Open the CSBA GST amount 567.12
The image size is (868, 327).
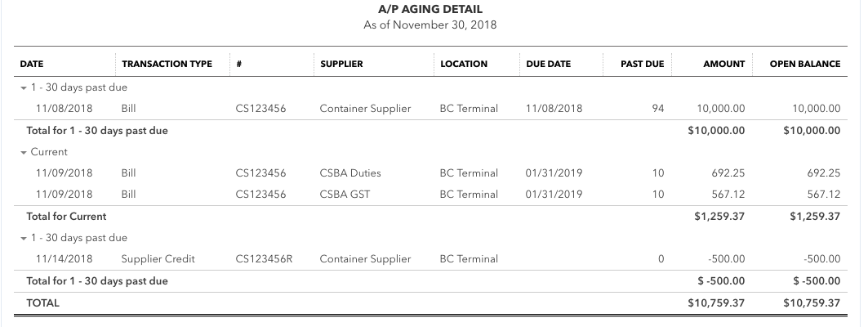(x=728, y=195)
